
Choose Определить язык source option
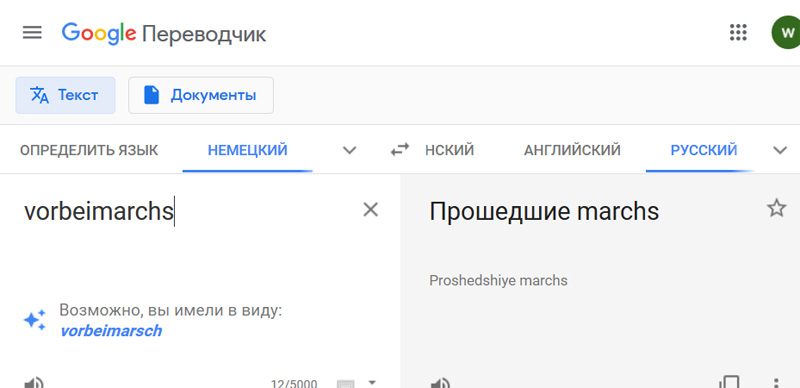pos(89,150)
